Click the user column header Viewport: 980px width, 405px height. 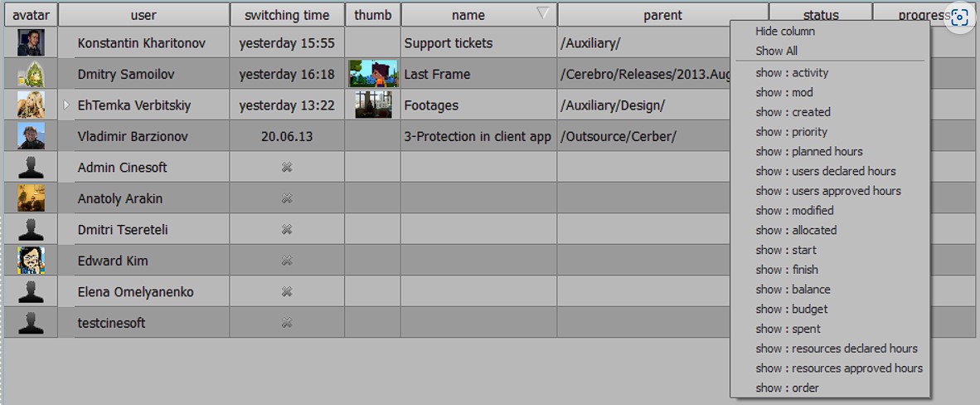point(143,15)
